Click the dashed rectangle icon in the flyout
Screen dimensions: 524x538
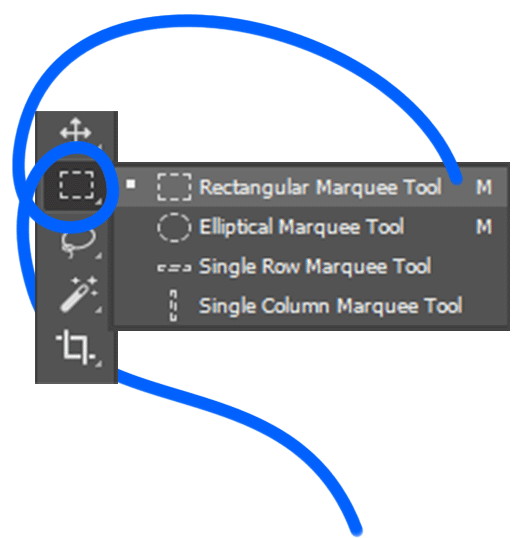(174, 187)
